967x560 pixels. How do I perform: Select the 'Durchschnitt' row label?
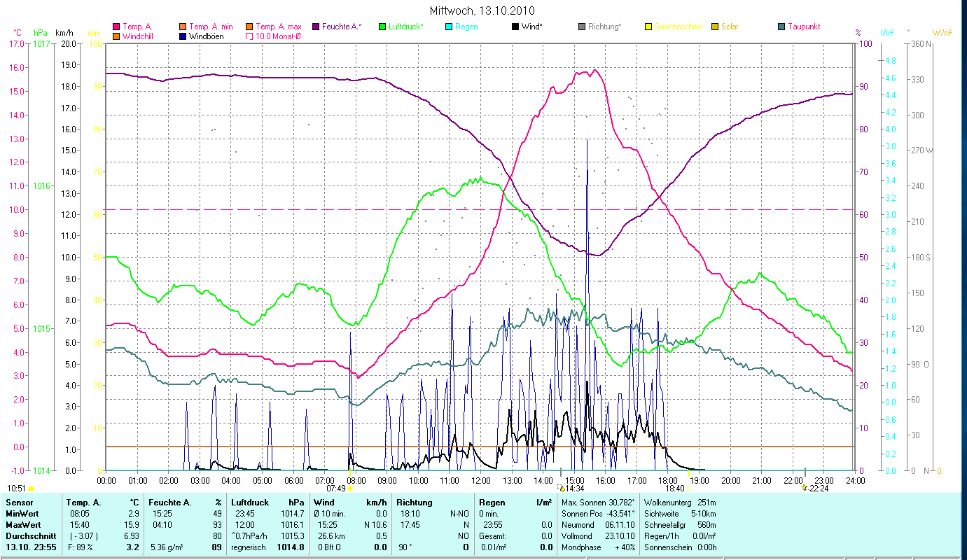pyautogui.click(x=30, y=536)
